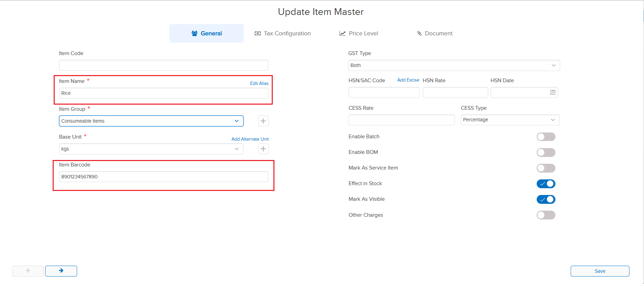Turn on Enable BOM switch
Image resolution: width=644 pixels, height=284 pixels.
click(545, 152)
